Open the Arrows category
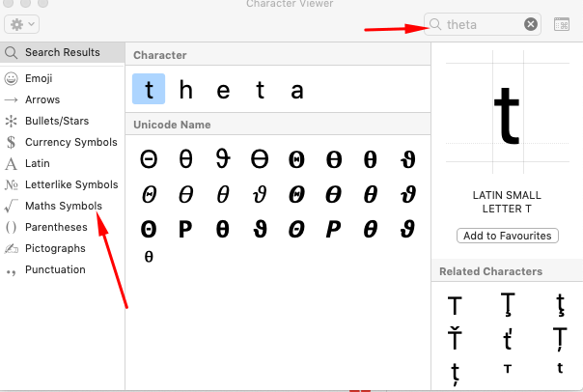 (x=42, y=99)
